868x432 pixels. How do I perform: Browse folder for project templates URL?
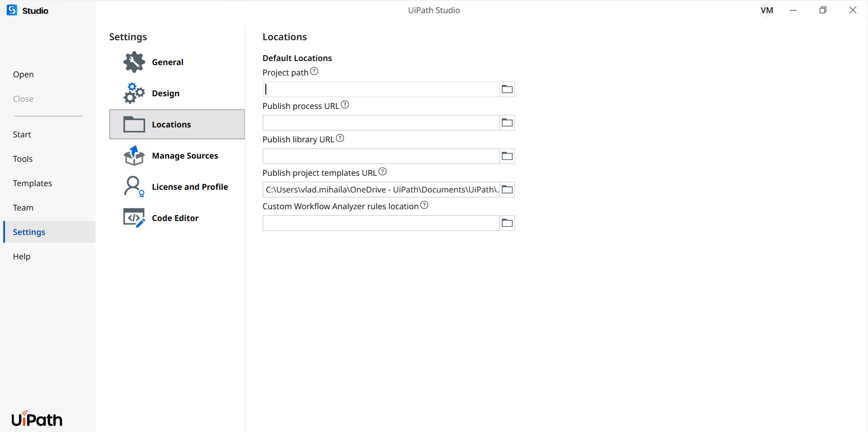507,190
